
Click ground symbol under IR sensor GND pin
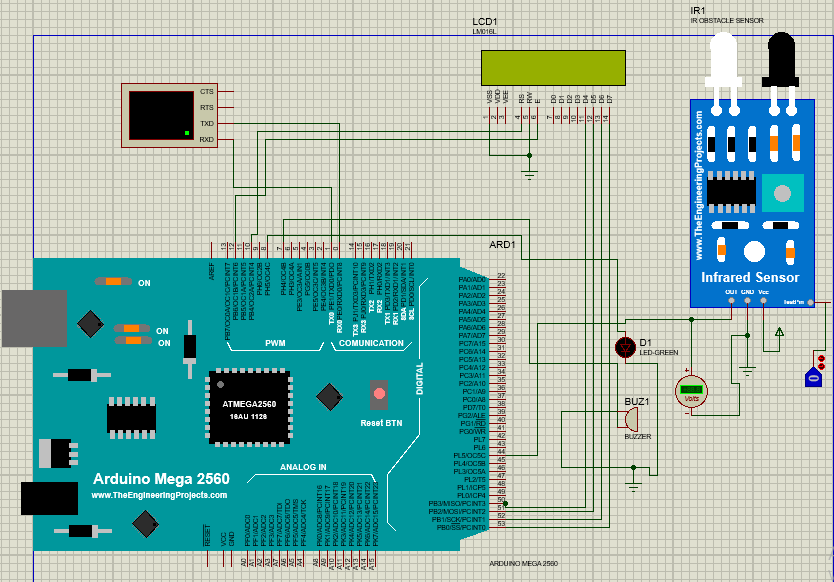click(x=747, y=371)
